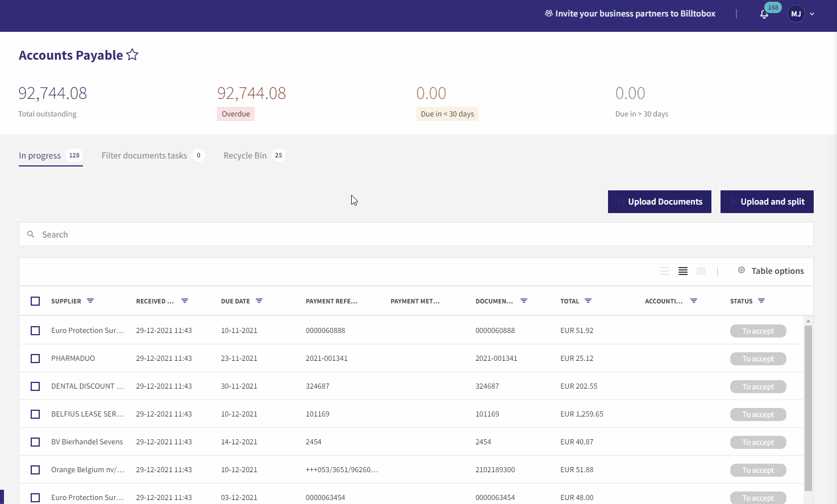Click the 128 badge on In progress

point(74,155)
